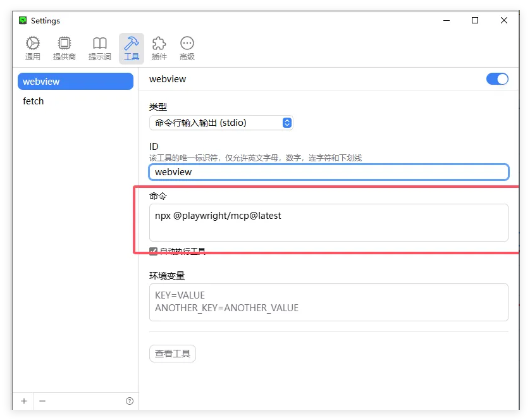Select the 工具 tools hammer icon
The height and width of the screenshot is (420, 530).
(132, 48)
